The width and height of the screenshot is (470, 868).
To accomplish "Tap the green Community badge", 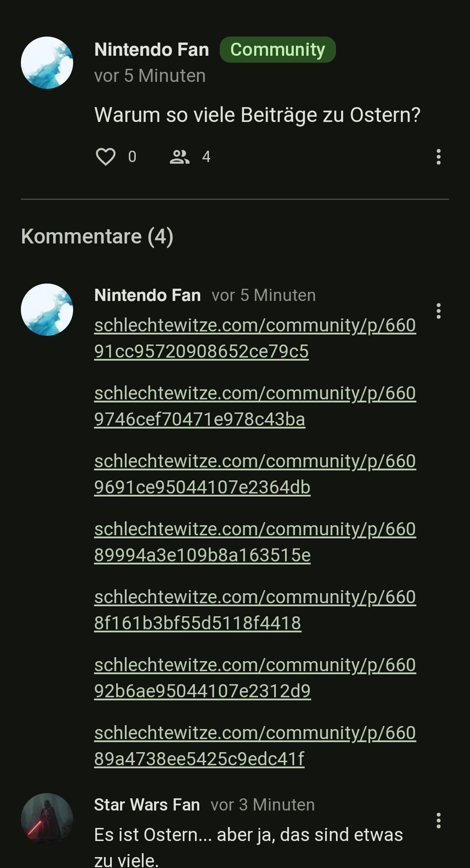I will [x=278, y=50].
